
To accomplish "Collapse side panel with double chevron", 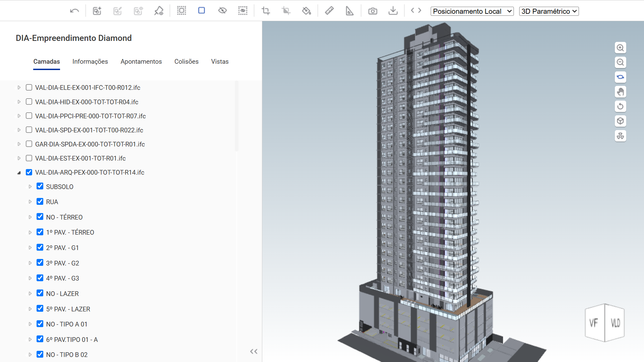I will pyautogui.click(x=254, y=351).
